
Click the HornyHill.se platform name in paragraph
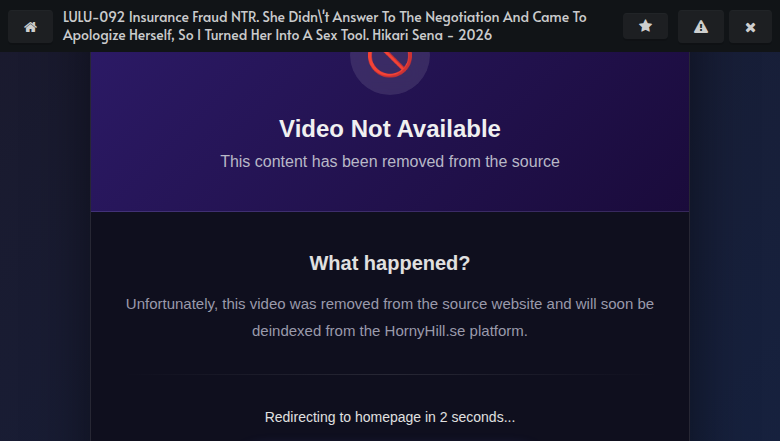[425, 331]
